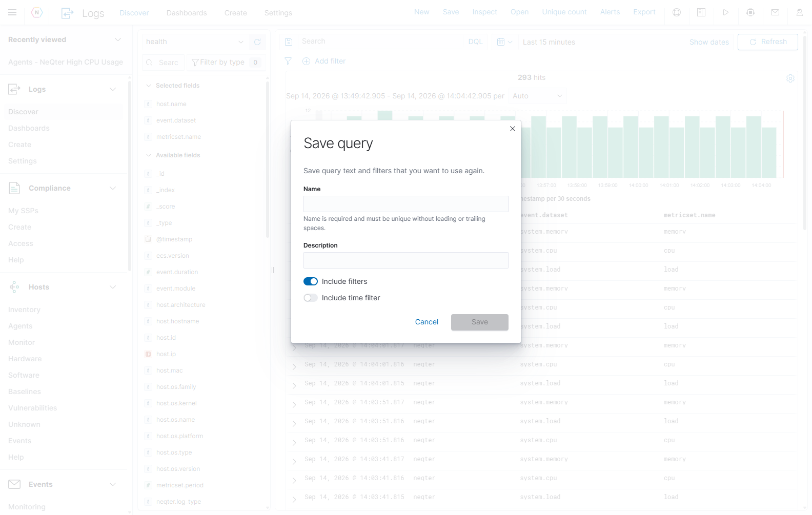
Task: Click Add filter link
Action: pyautogui.click(x=323, y=61)
